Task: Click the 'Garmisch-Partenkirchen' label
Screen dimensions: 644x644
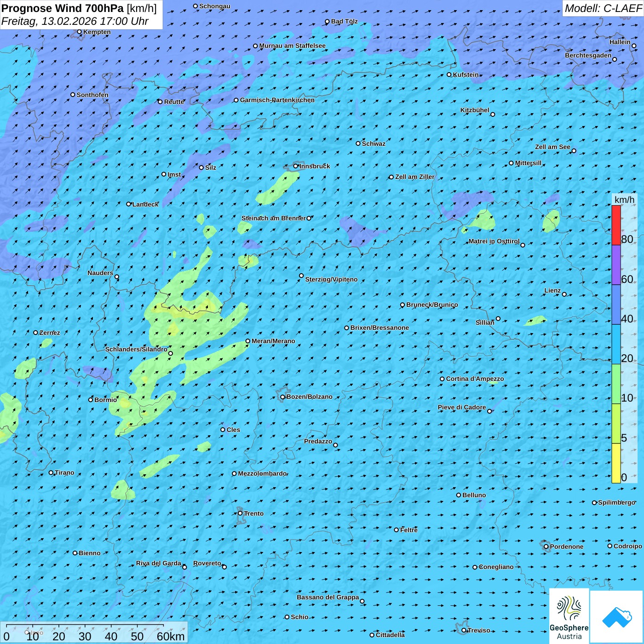Action: tap(277, 100)
